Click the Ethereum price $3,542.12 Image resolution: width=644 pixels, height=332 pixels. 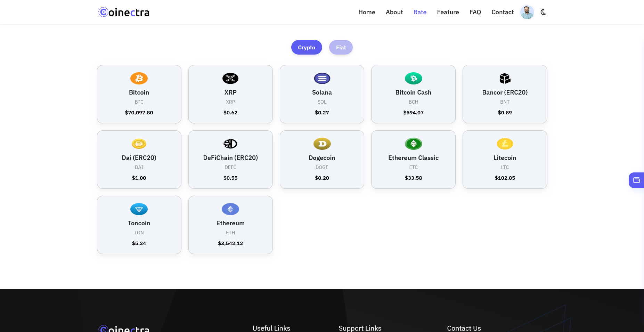pyautogui.click(x=230, y=243)
